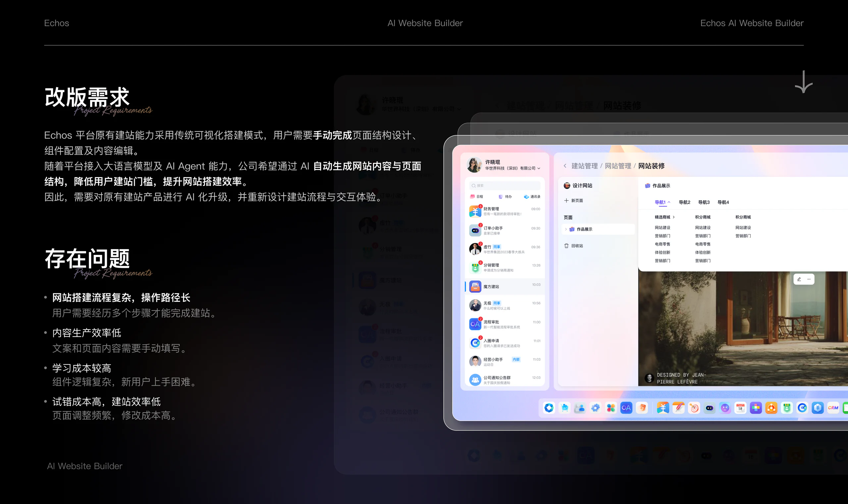
Task: Open the 虚竹 chat
Action: pos(505,249)
